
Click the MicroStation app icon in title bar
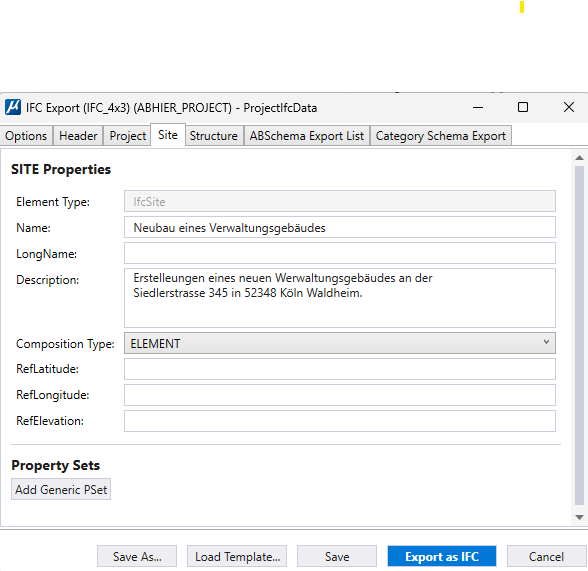[13, 107]
